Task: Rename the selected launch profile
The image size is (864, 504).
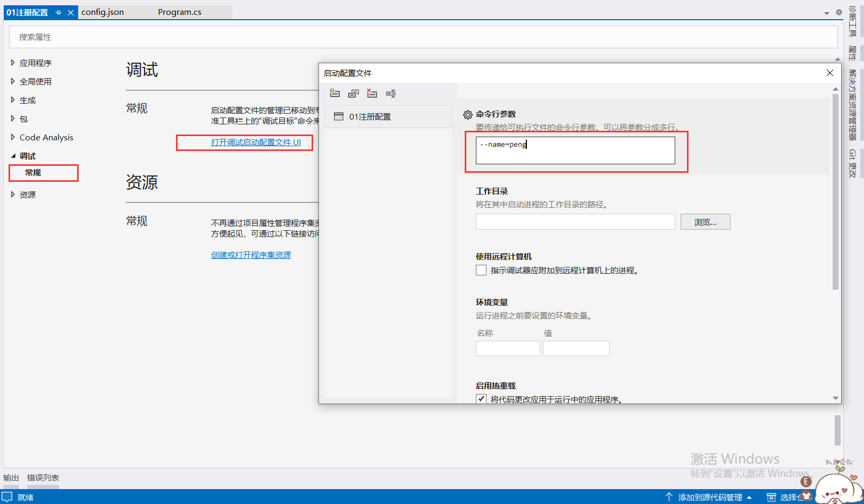Action: (x=391, y=94)
